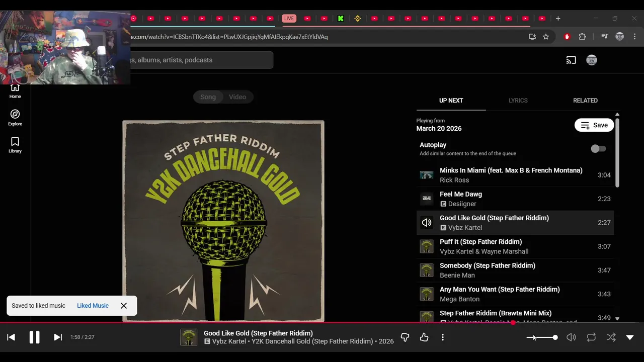
Task: Dismiss the Saved to liked music toast
Action: click(124, 306)
